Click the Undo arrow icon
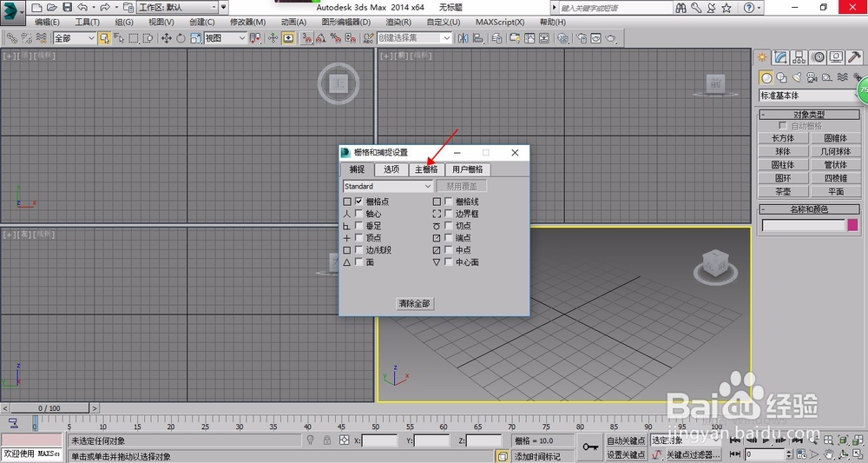Screen dimensions: 868x463 [x=82, y=7]
